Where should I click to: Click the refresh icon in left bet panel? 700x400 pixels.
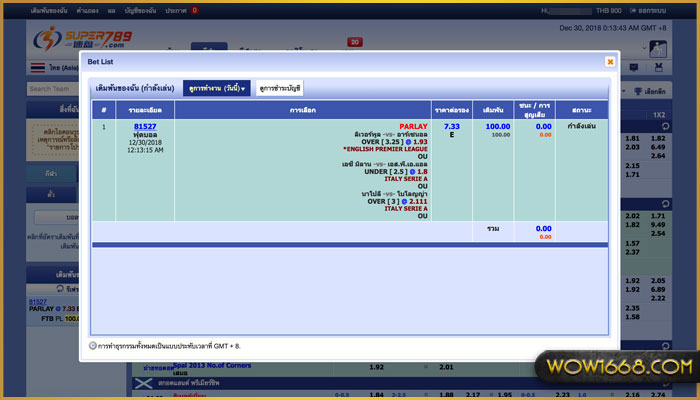click(x=57, y=289)
